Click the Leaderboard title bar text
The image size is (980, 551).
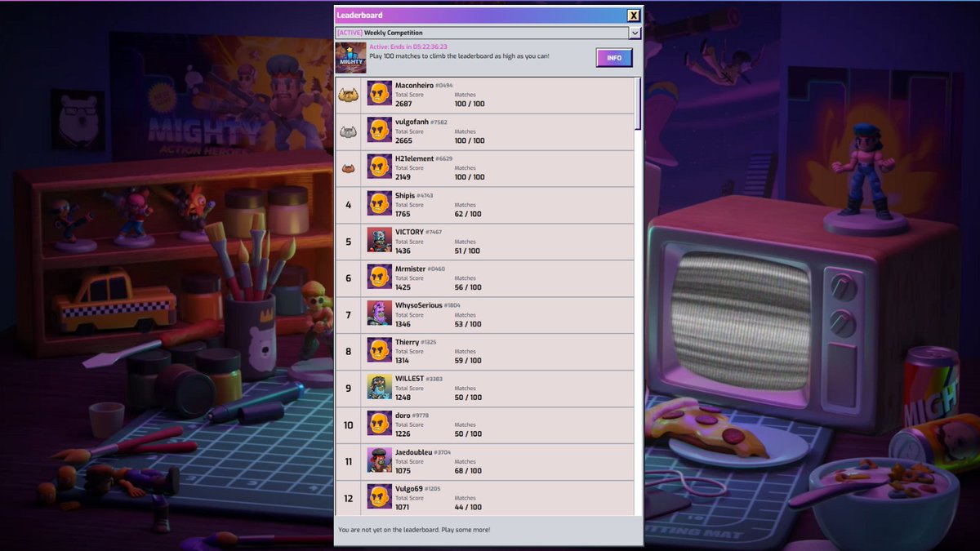coord(359,16)
